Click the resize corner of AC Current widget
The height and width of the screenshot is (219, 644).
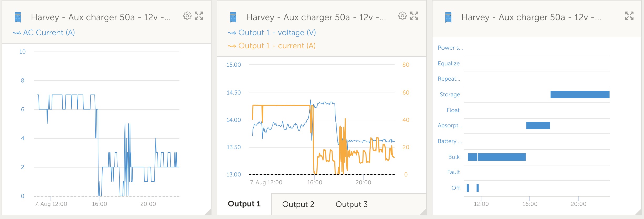tap(208, 212)
